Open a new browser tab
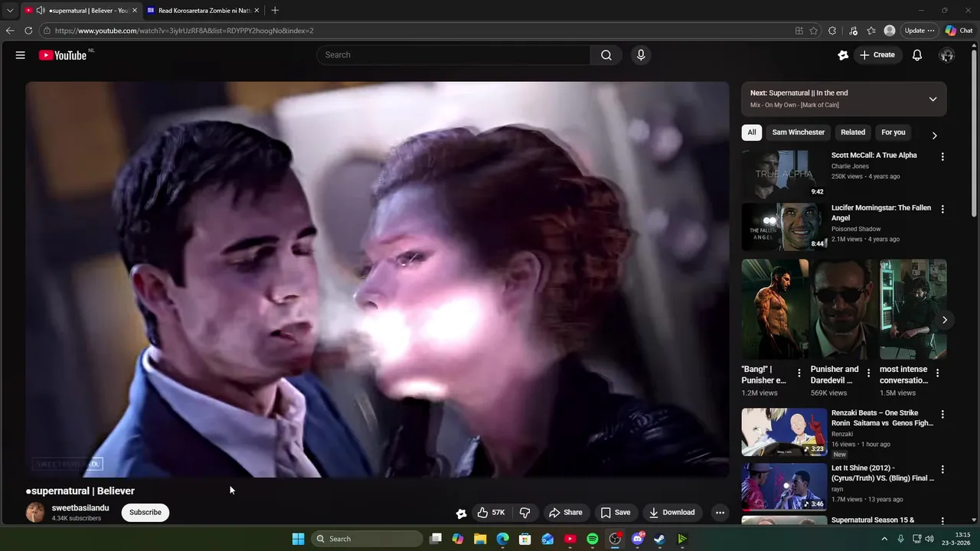This screenshot has height=551, width=980. point(275,10)
